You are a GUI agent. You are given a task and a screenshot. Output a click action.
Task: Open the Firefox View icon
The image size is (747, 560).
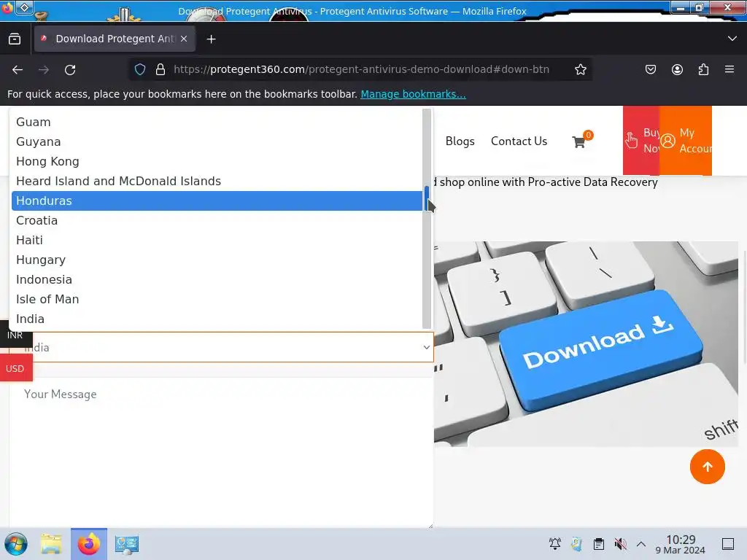click(15, 39)
